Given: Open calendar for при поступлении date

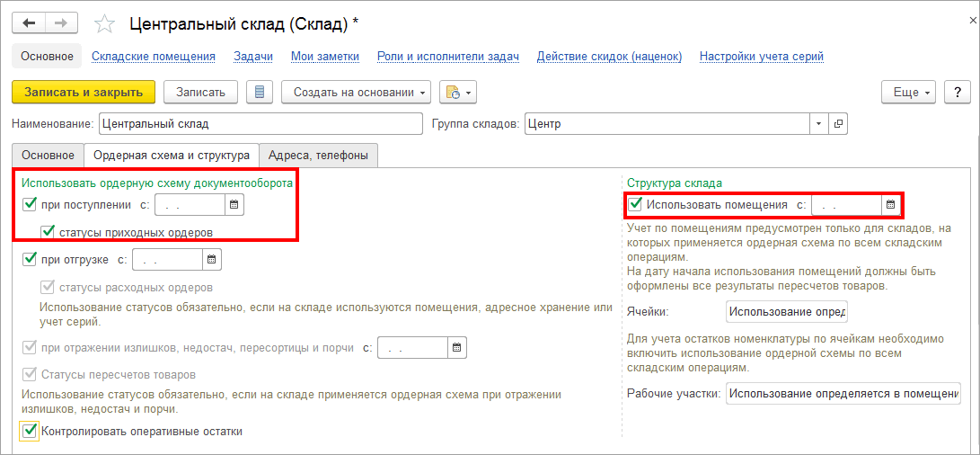Looking at the screenshot, I should [234, 205].
